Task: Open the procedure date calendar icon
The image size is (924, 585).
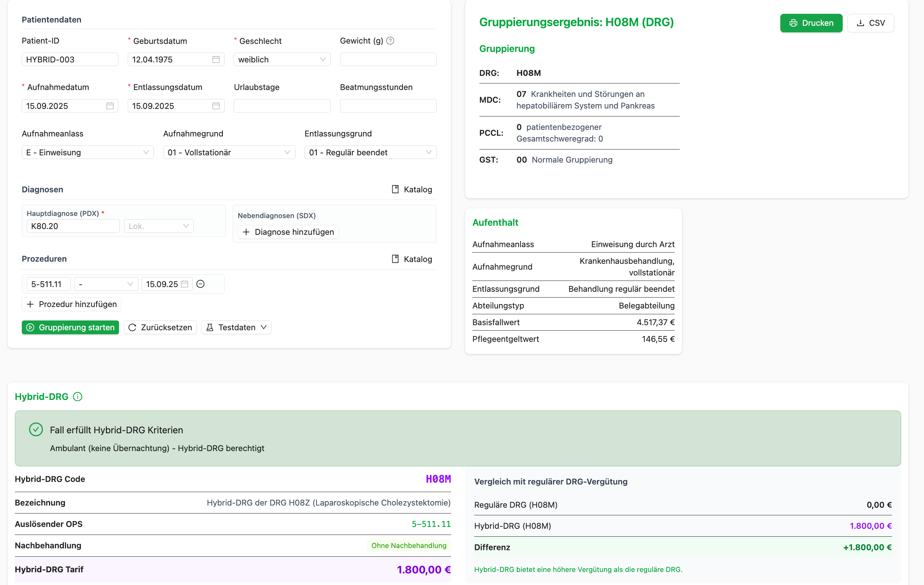Action: [185, 284]
